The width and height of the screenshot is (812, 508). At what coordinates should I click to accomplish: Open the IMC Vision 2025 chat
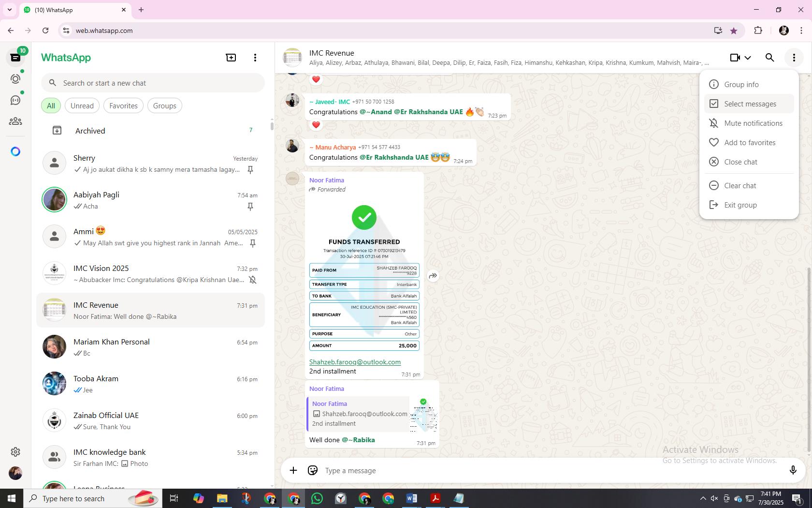click(x=151, y=273)
